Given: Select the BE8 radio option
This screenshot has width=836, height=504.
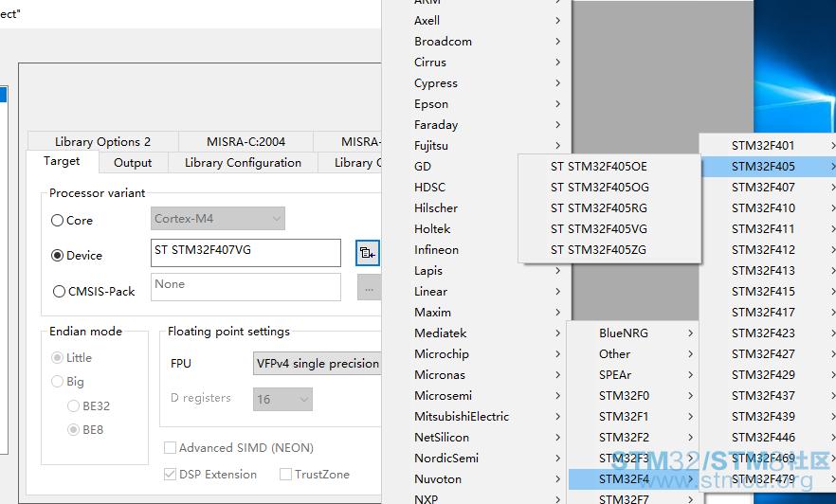Looking at the screenshot, I should coord(74,429).
